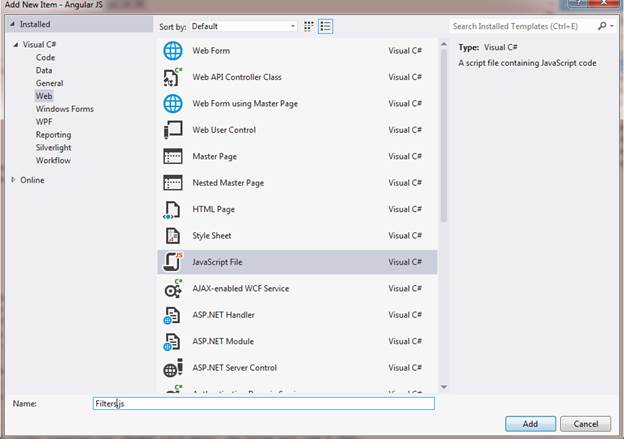Select the 'JavaScript File' template name
Viewport: 624px width, 439px height.
[x=217, y=262]
